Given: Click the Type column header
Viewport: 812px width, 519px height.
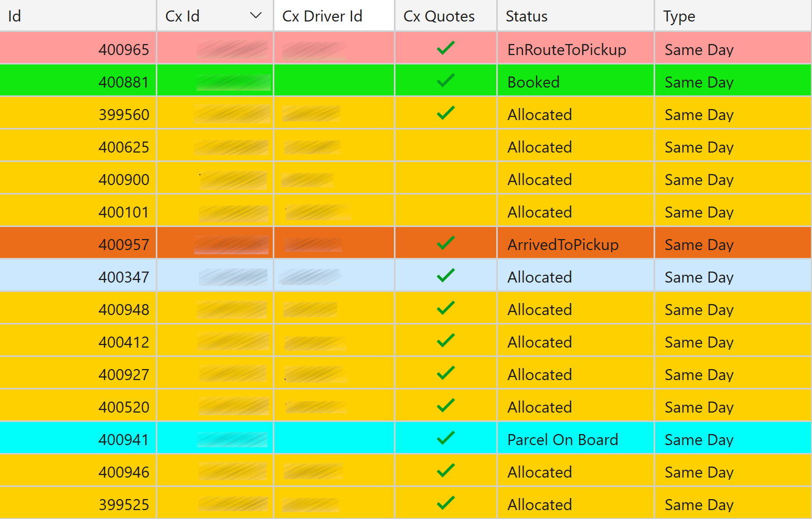Looking at the screenshot, I should pos(679,16).
